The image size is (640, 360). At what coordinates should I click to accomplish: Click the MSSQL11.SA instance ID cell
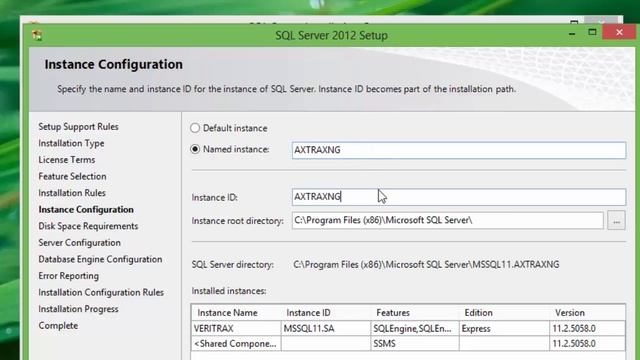(326, 329)
